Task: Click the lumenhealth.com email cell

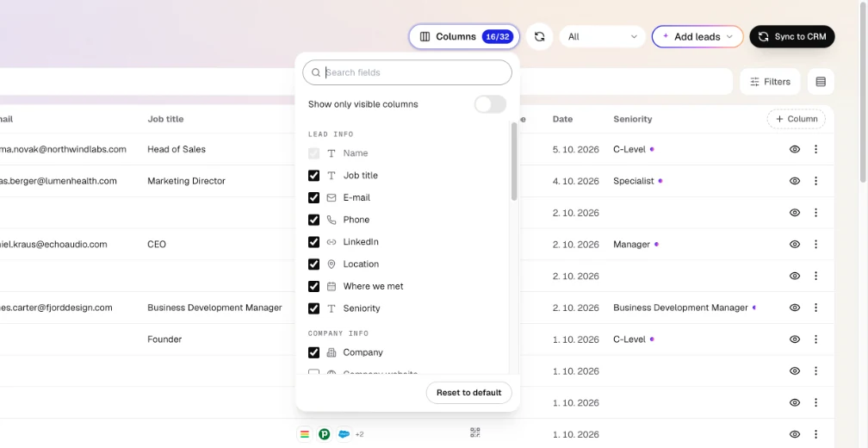Action: (59, 181)
